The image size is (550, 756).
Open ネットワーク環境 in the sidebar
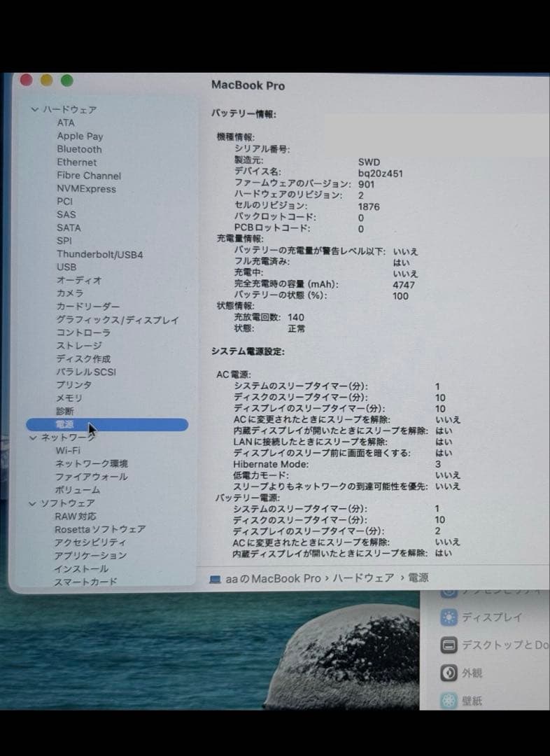coord(92,464)
